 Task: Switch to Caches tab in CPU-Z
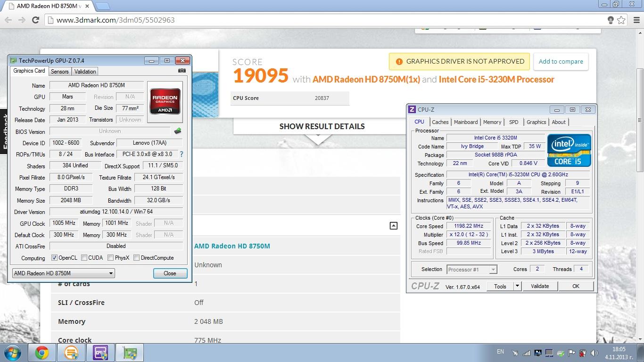[x=440, y=122]
